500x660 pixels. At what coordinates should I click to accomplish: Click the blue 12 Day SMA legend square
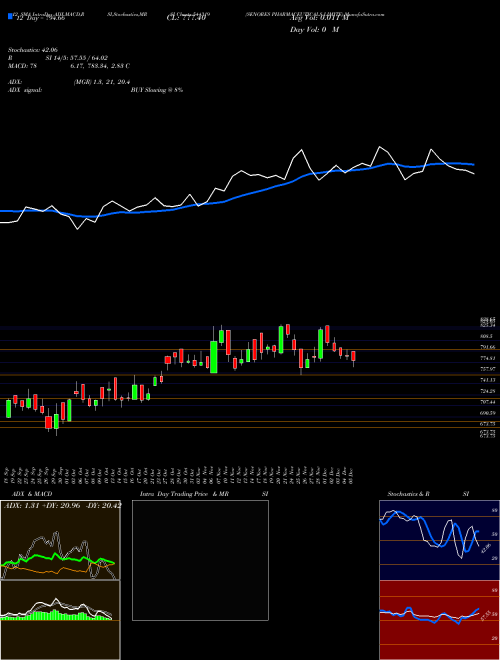[x=10, y=16]
